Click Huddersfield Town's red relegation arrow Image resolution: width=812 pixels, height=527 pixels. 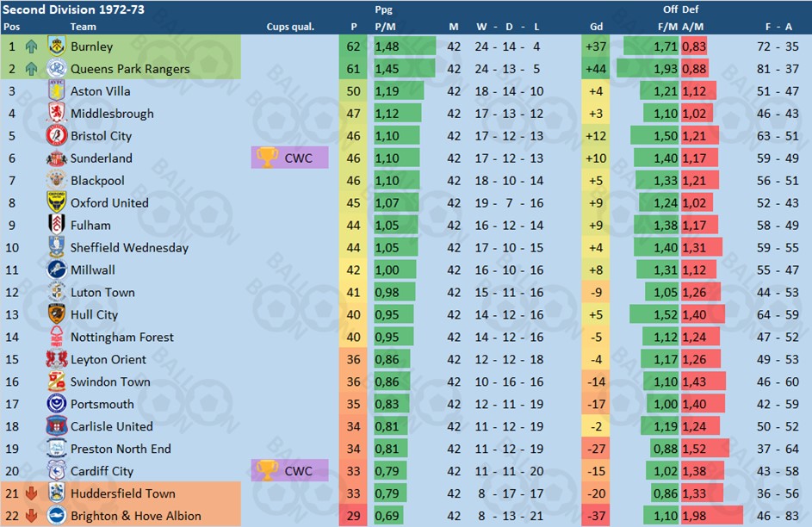31,493
